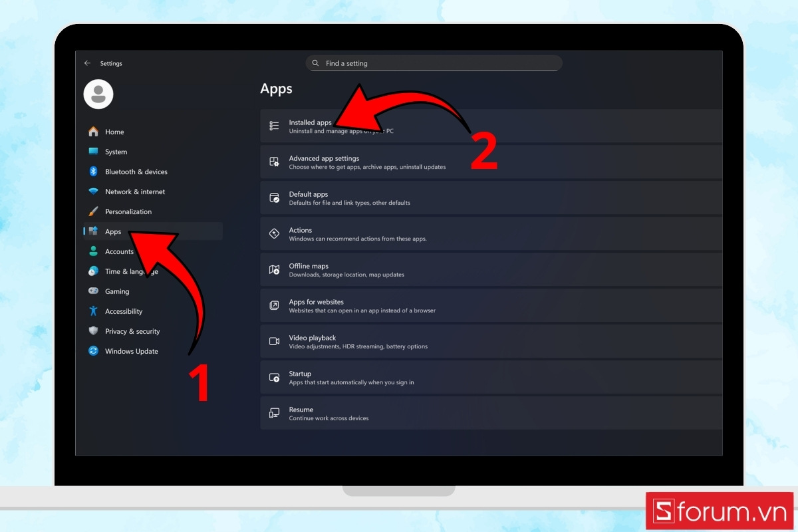Click 'Defaults for file and link types' text
The image size is (798, 532).
pyautogui.click(x=349, y=203)
